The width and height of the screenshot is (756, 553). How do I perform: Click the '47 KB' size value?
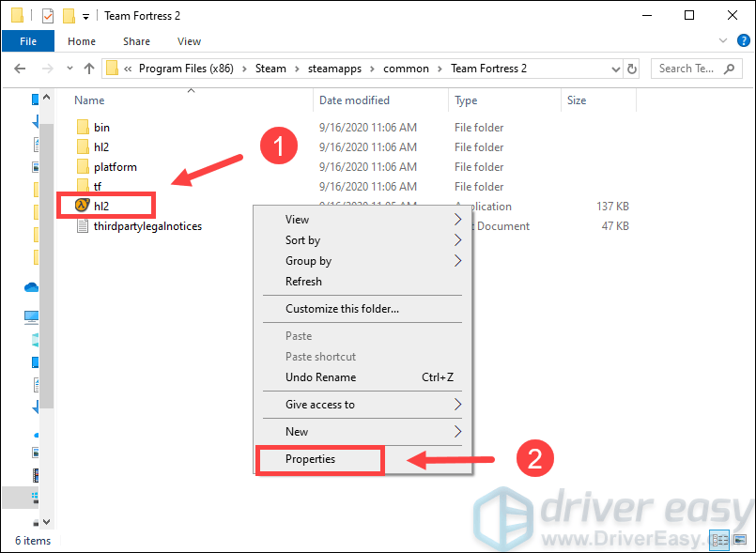coord(615,226)
